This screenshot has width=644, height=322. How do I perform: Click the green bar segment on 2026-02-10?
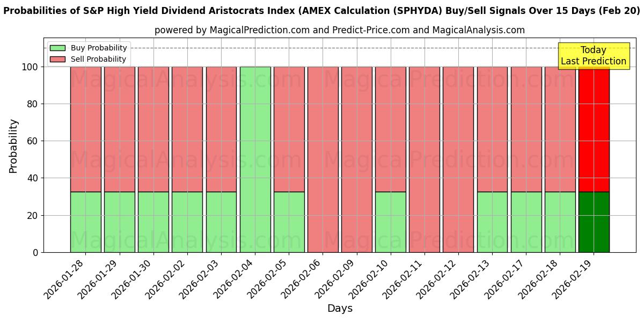click(391, 220)
